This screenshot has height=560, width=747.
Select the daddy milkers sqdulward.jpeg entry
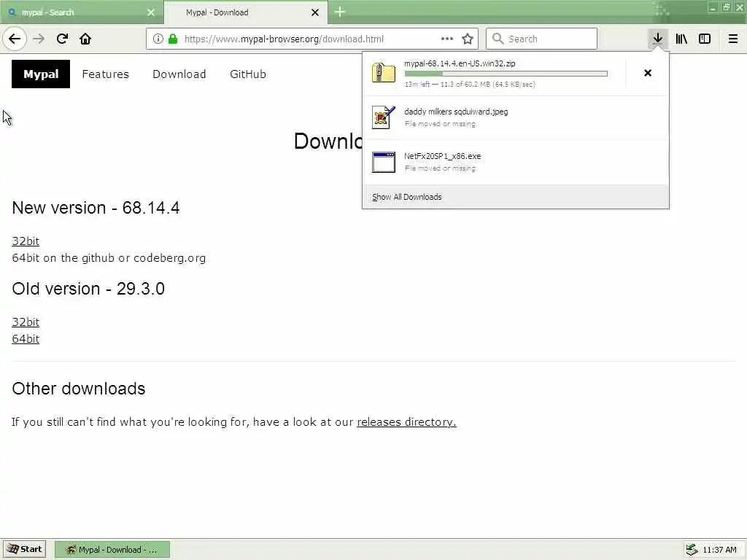[x=516, y=117]
